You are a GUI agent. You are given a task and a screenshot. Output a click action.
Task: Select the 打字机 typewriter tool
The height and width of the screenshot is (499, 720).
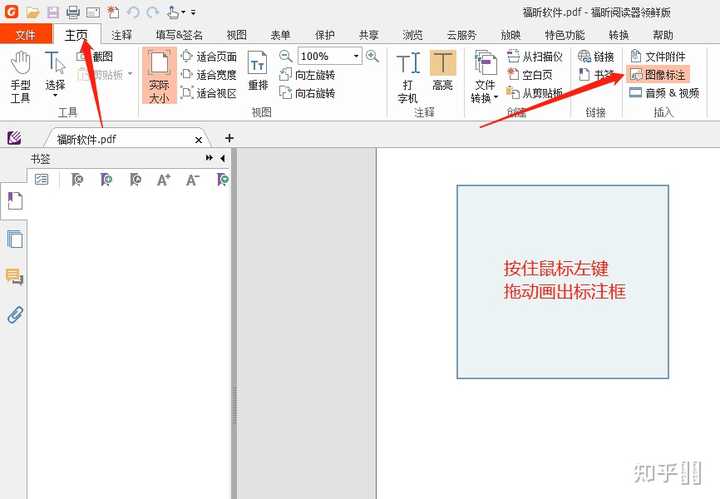click(x=408, y=77)
